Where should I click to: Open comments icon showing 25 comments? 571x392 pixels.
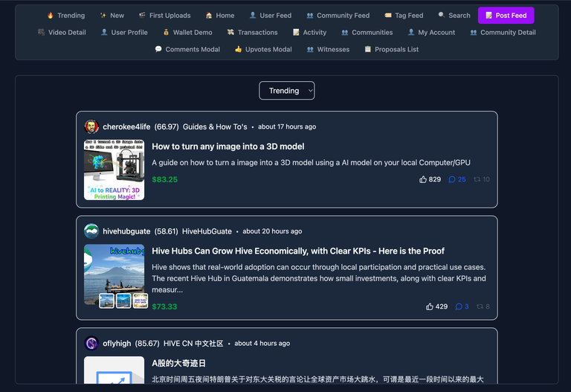click(457, 179)
